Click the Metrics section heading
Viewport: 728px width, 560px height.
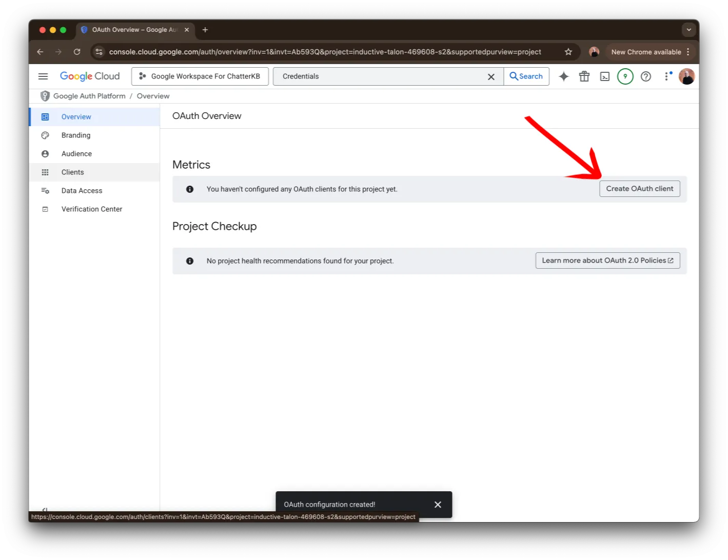click(191, 165)
